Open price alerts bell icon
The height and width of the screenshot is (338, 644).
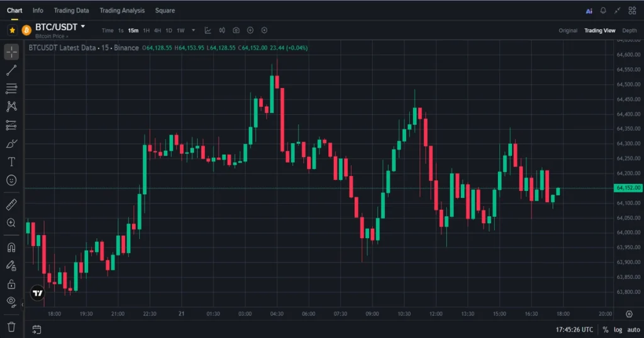(603, 11)
